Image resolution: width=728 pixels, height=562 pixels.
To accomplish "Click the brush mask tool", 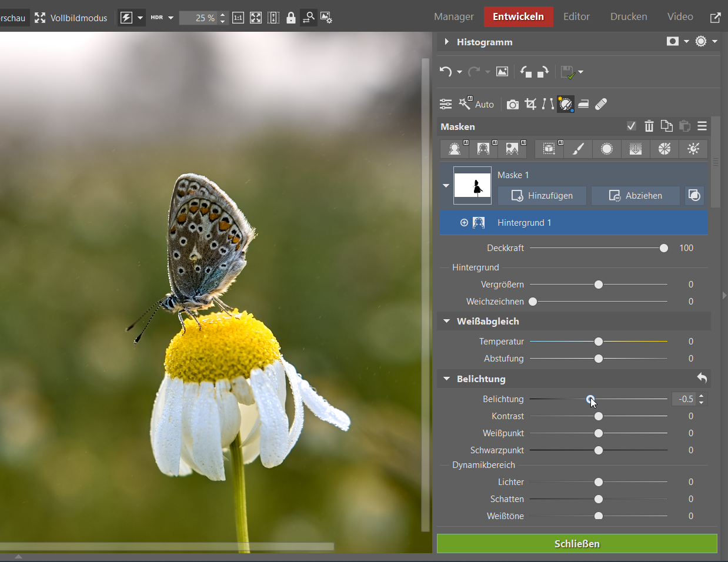I will 578,149.
